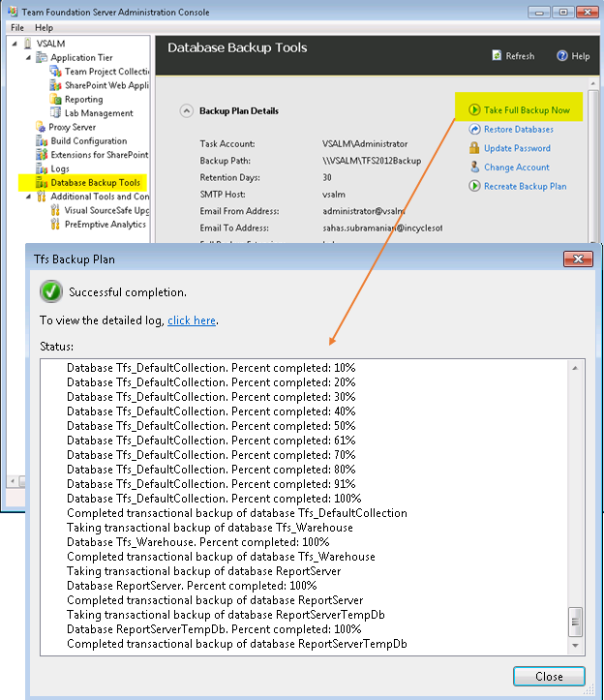Select Database Backup Tools in tree
The width and height of the screenshot is (604, 700).
[x=95, y=182]
